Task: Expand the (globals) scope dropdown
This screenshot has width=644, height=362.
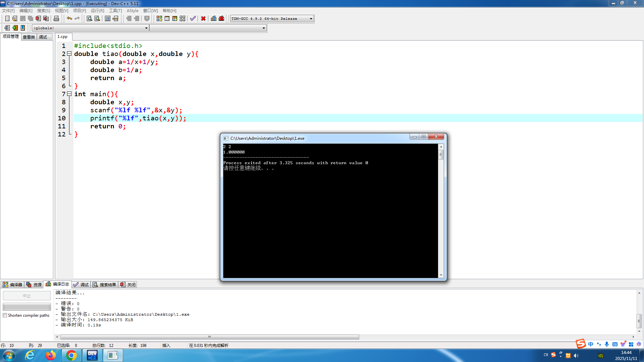Action: coord(146,28)
